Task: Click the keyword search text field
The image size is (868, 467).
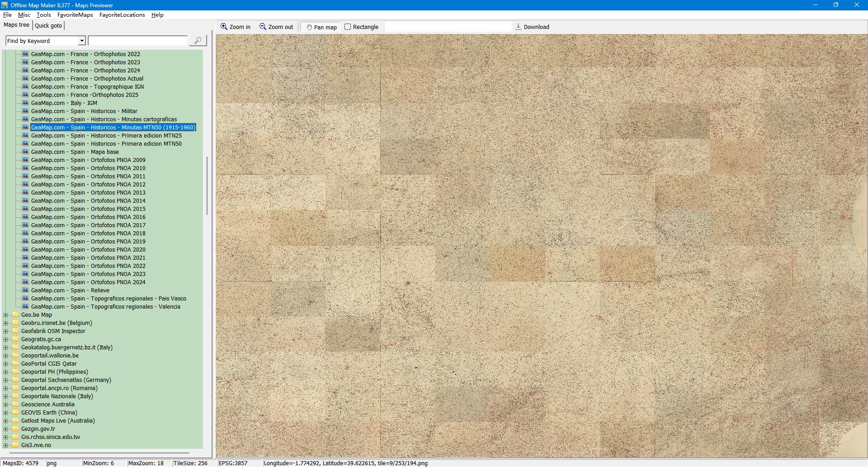Action: pyautogui.click(x=138, y=41)
